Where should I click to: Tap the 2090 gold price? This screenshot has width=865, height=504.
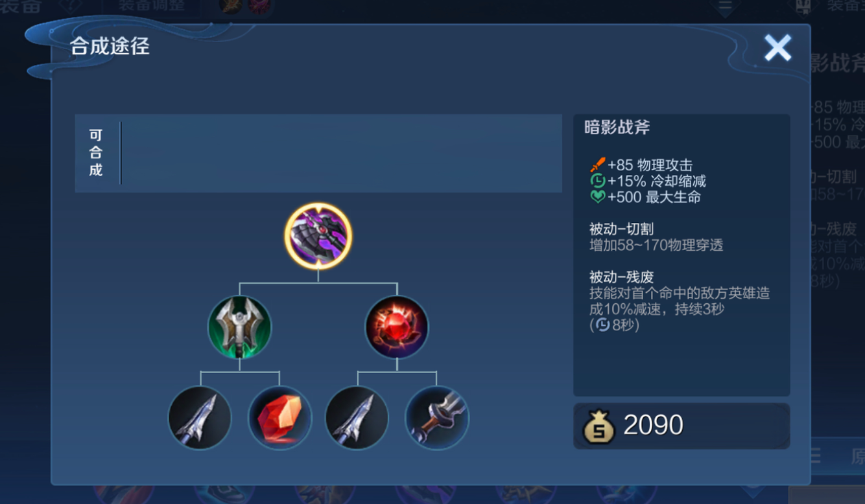click(x=653, y=426)
